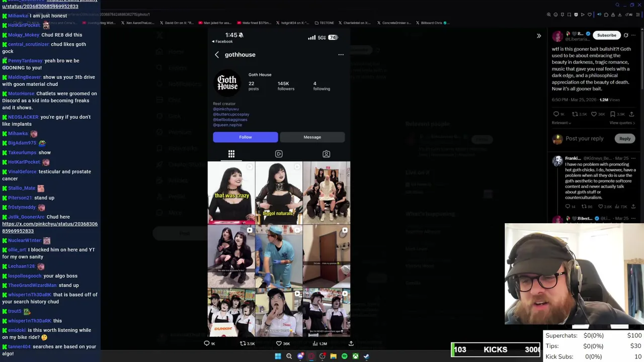Open @buttercupcosplay profile link
Screen dimensions: 644x362
click(231, 114)
